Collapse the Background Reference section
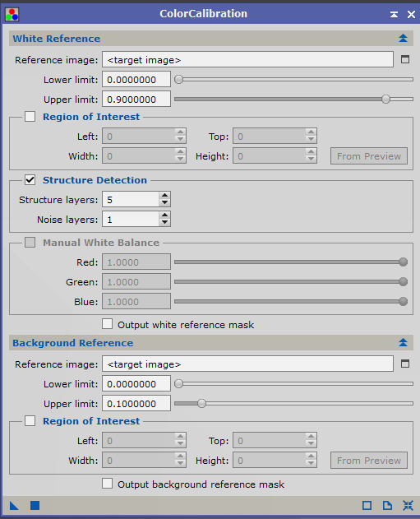Screen dimensions: 420x519 403,343
